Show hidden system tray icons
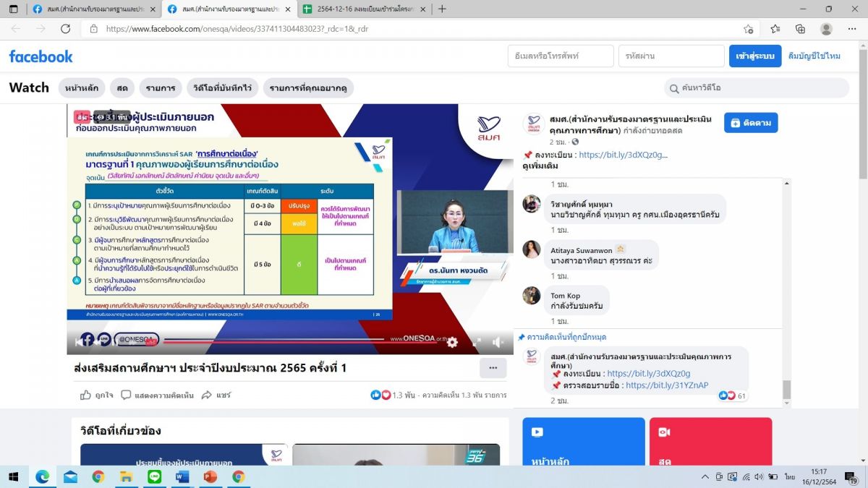The height and width of the screenshot is (488, 868). pos(705,476)
